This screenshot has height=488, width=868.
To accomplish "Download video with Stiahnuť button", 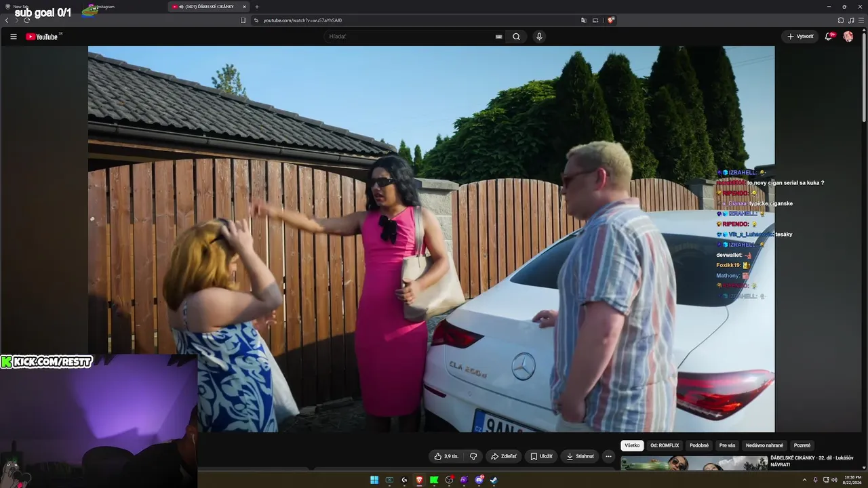I will click(580, 456).
